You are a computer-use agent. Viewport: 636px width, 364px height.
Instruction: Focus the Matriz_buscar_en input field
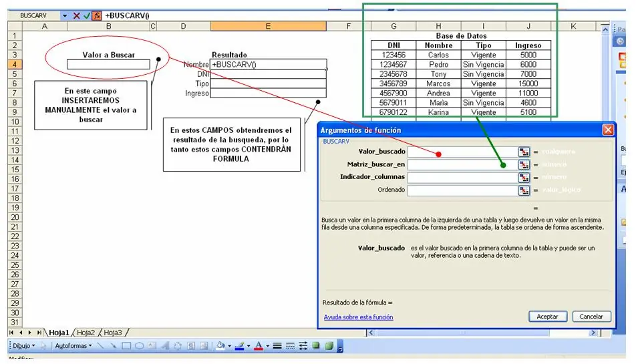coord(463,164)
